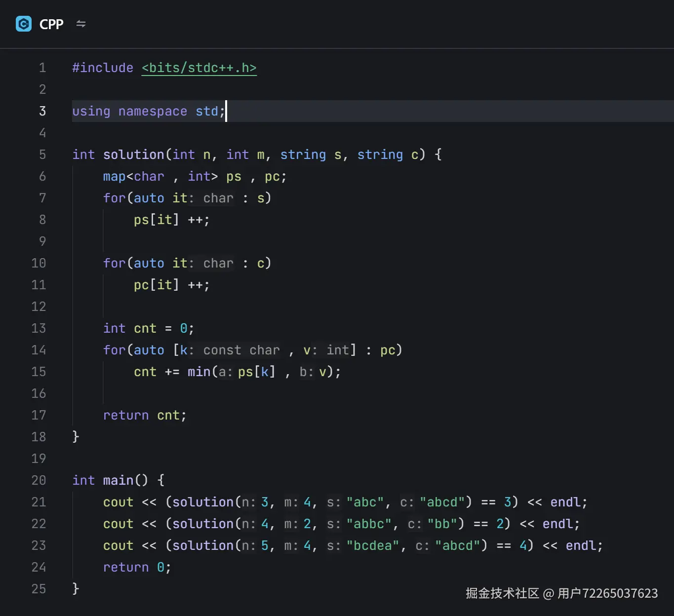674x616 pixels.
Task: Click 'ps[it] ++;' on line 8
Action: [x=171, y=220]
